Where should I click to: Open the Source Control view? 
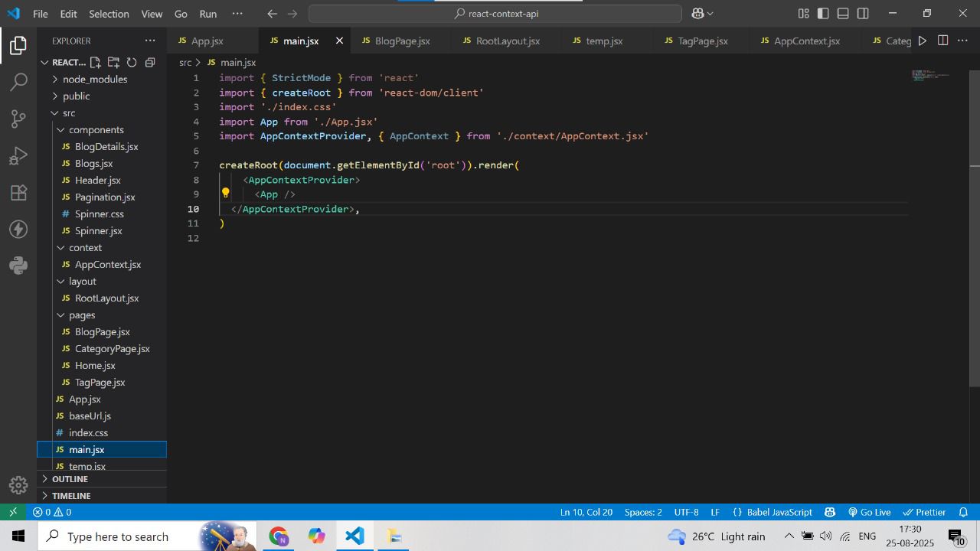tap(18, 119)
